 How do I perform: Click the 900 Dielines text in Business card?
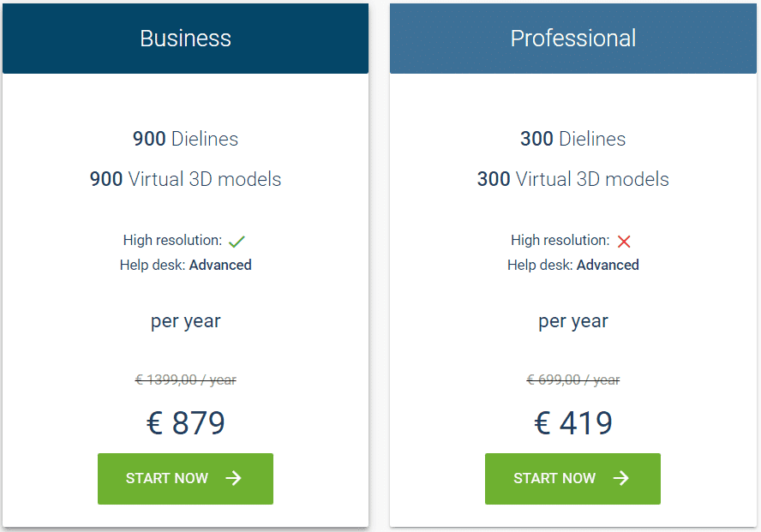click(185, 139)
